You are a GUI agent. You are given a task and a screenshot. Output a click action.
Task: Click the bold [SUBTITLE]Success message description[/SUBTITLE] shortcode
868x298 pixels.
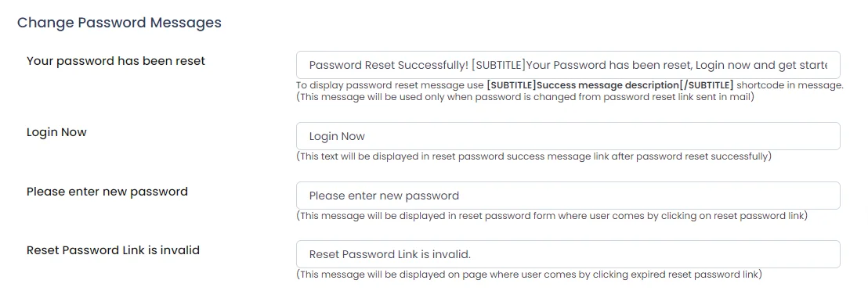(610, 86)
